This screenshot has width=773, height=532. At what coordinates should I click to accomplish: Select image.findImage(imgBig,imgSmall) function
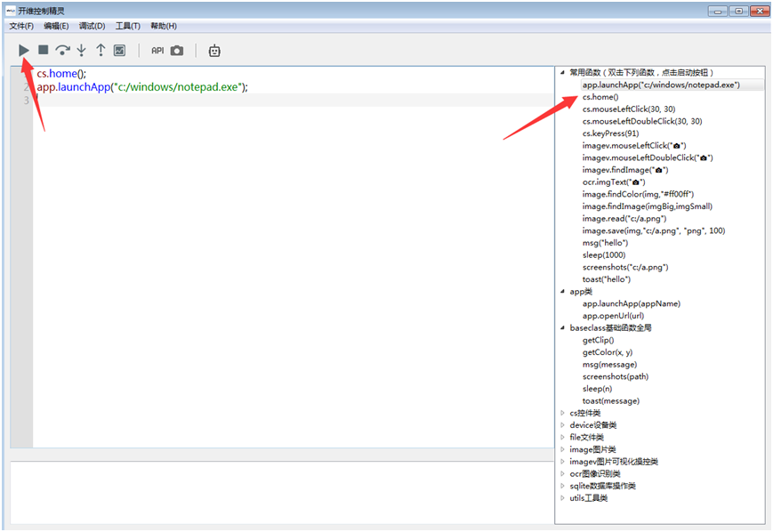tap(648, 206)
